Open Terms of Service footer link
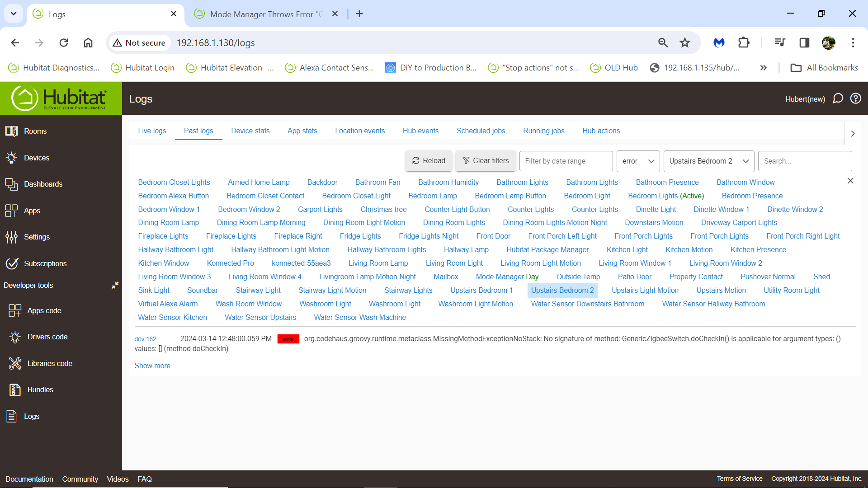This screenshot has width=868, height=488. [x=740, y=479]
